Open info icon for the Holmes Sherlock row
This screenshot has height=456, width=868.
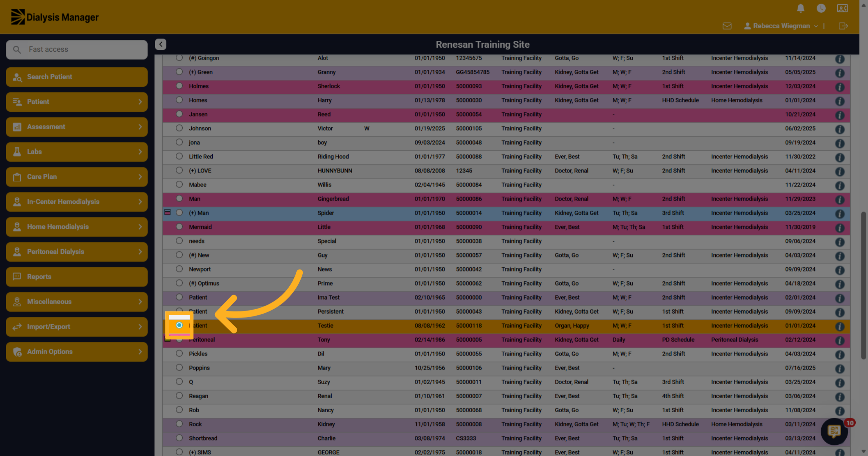coord(840,87)
